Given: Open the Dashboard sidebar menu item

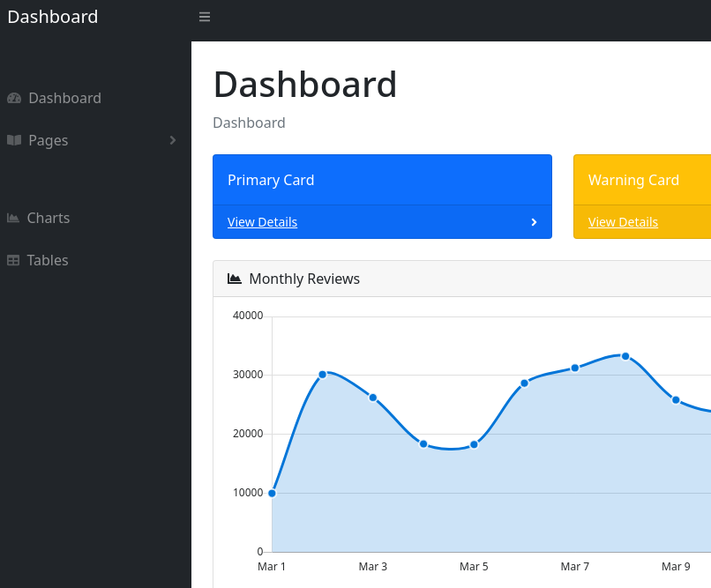Looking at the screenshot, I should (x=64, y=98).
